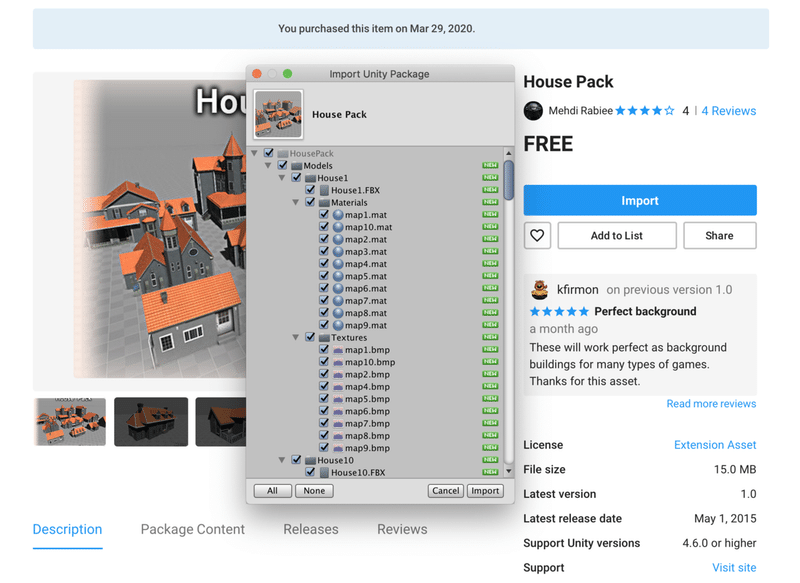Click the None button in import dialog
Viewport: 800px width, 583px height.
point(314,491)
